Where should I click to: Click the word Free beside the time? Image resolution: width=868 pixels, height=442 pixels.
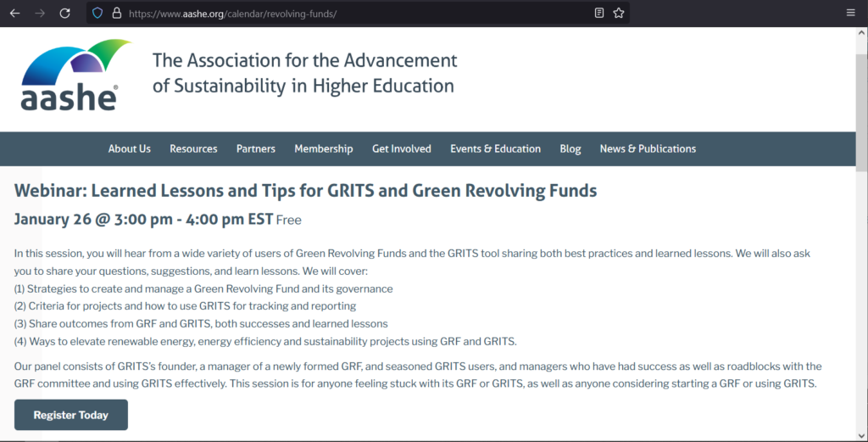click(x=288, y=221)
